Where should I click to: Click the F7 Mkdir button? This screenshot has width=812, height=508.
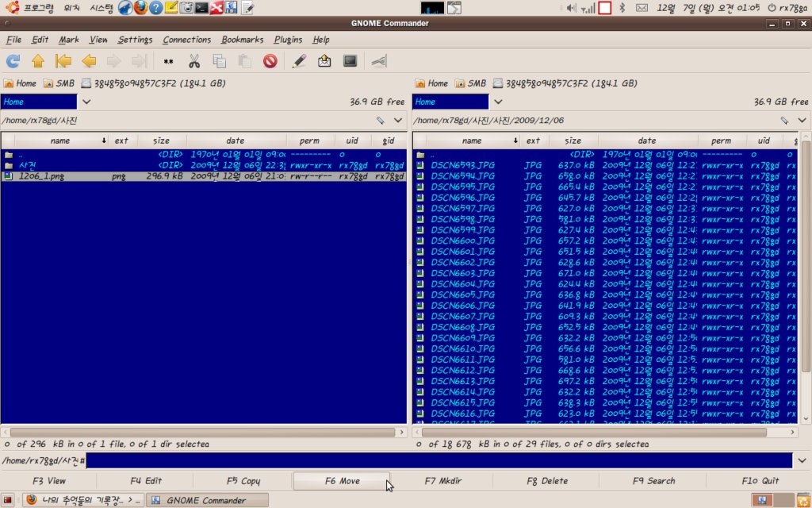[443, 481]
